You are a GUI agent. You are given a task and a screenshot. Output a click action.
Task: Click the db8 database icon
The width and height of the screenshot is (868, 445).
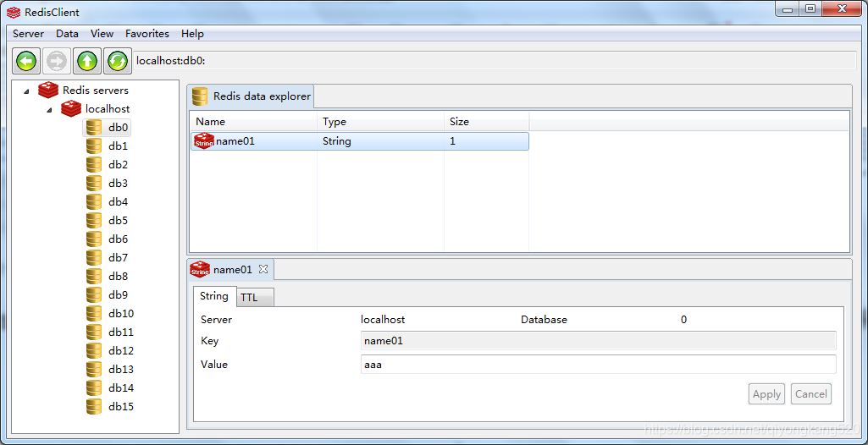click(94, 277)
